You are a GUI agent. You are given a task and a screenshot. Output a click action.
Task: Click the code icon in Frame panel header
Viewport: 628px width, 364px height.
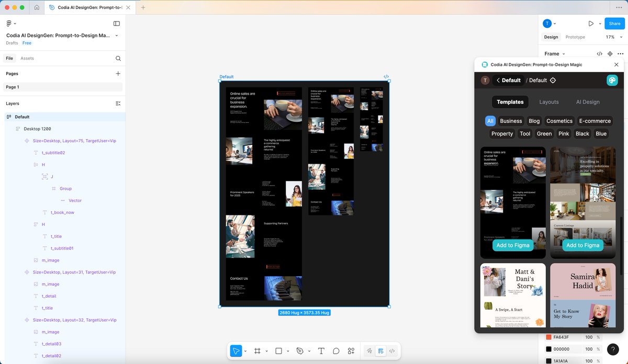pos(600,54)
